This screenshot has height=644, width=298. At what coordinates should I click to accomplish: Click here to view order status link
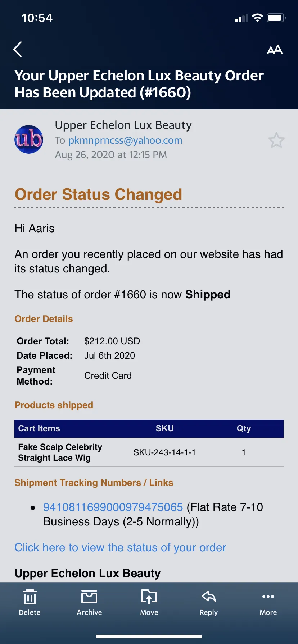pos(120,547)
